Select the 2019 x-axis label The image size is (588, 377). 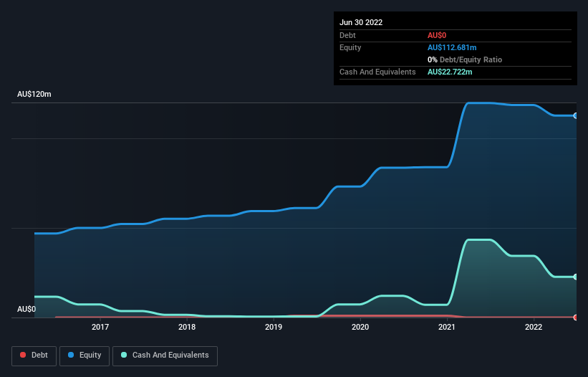(274, 327)
